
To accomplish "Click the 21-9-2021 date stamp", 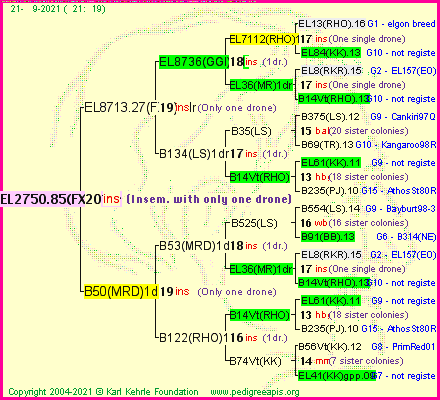I will coord(58,9).
